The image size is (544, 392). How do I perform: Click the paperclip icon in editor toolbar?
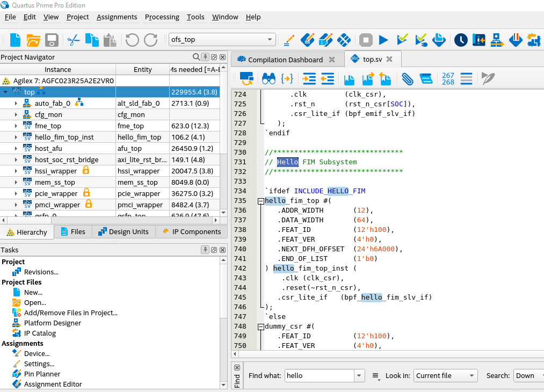coord(408,79)
